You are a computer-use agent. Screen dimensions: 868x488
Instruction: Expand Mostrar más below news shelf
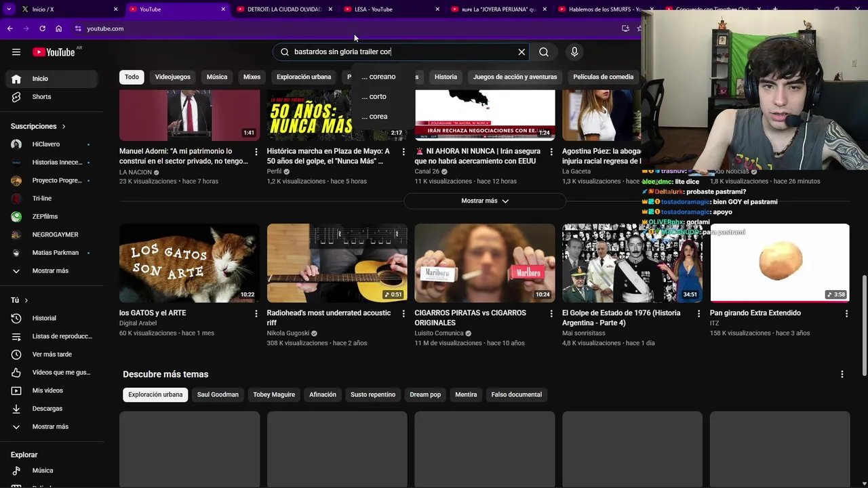pos(485,201)
